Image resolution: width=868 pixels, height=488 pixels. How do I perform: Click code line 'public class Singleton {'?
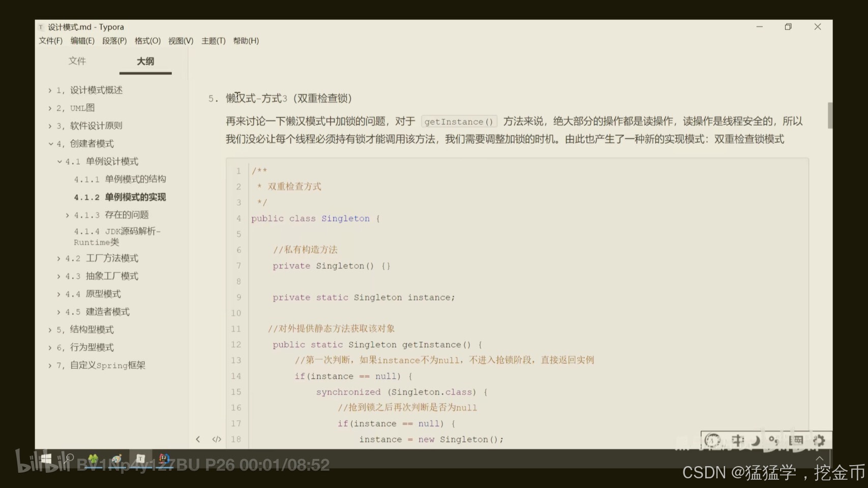coord(315,219)
